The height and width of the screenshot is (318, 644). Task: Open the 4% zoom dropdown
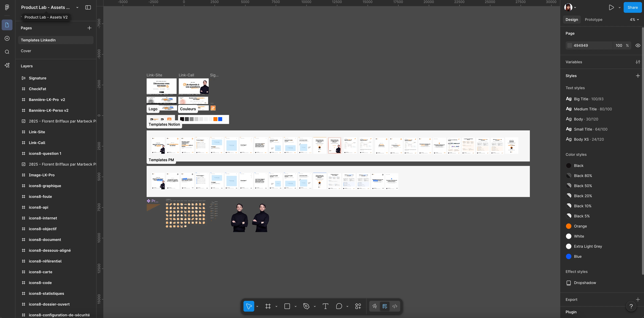point(634,20)
